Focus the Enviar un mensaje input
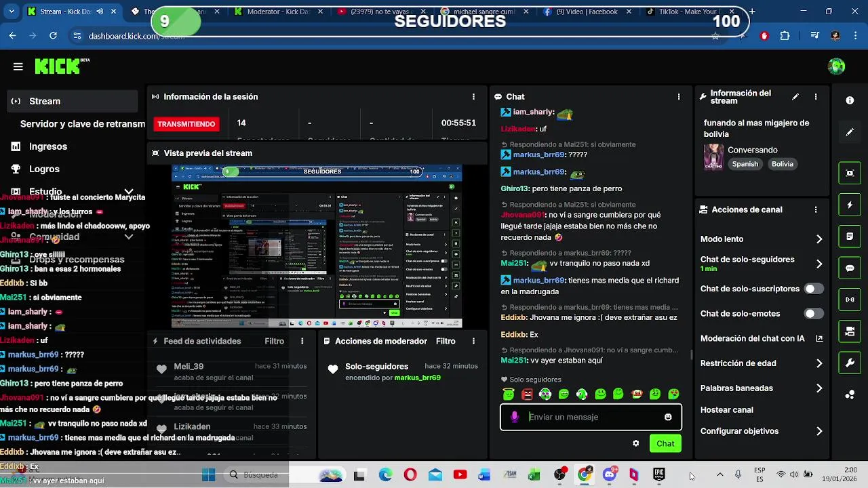This screenshot has width=868, height=488. (591, 417)
